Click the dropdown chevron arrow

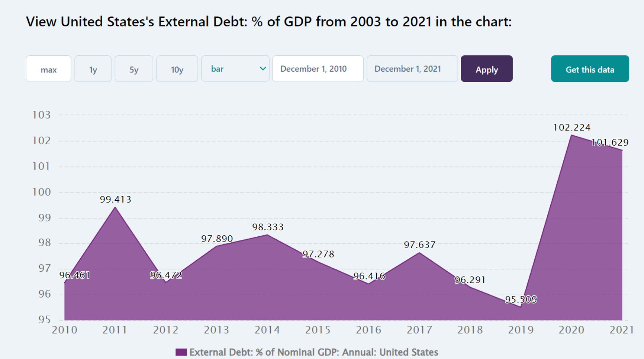click(263, 69)
